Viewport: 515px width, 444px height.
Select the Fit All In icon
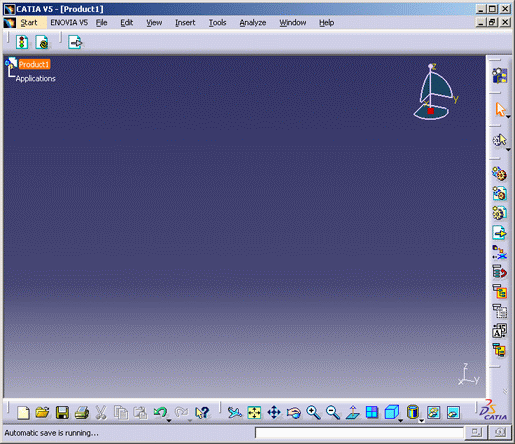tap(254, 413)
